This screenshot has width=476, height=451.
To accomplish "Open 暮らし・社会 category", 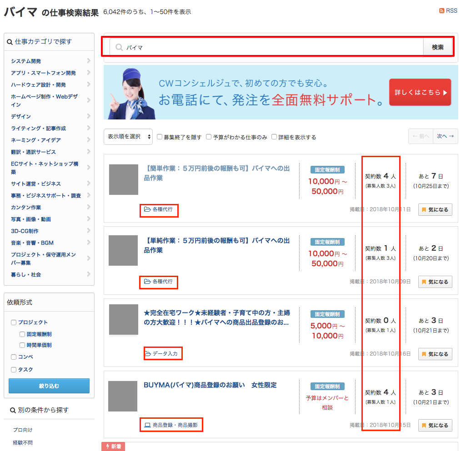I will pos(26,275).
